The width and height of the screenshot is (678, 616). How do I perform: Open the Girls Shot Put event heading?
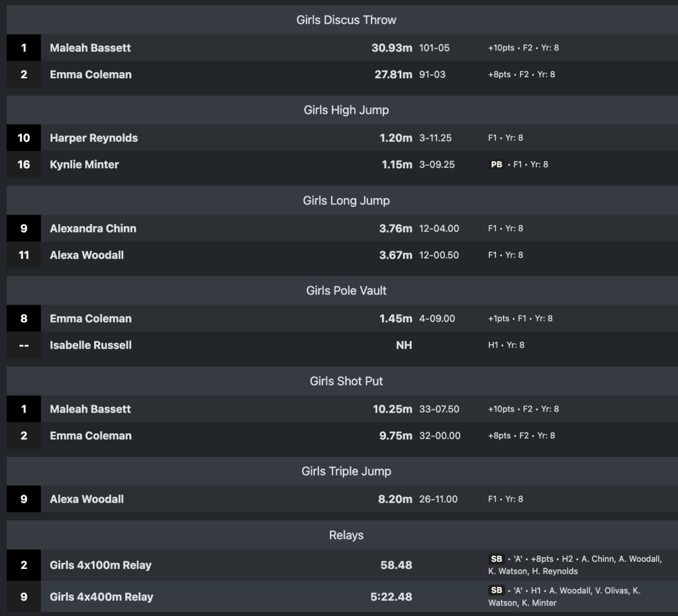point(346,381)
